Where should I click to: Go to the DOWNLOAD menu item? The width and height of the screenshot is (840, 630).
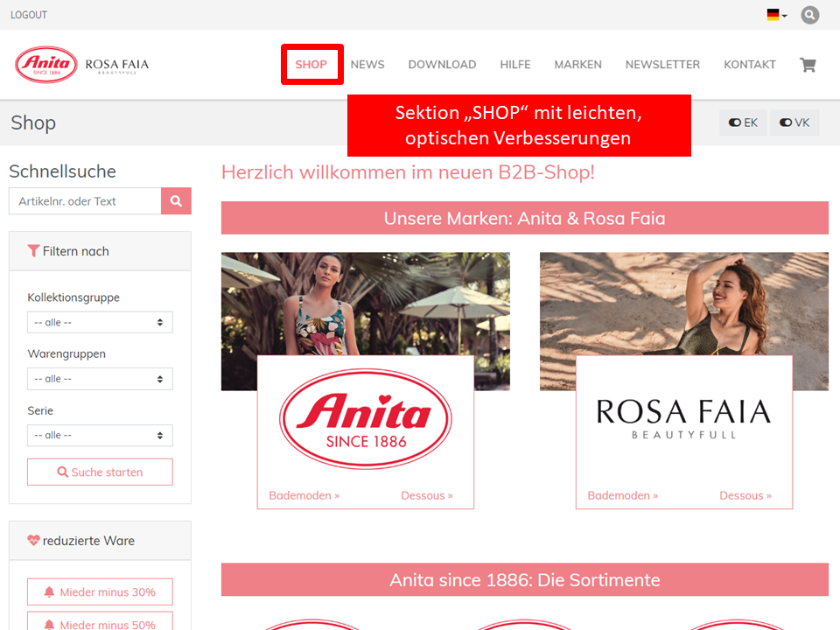pyautogui.click(x=442, y=65)
